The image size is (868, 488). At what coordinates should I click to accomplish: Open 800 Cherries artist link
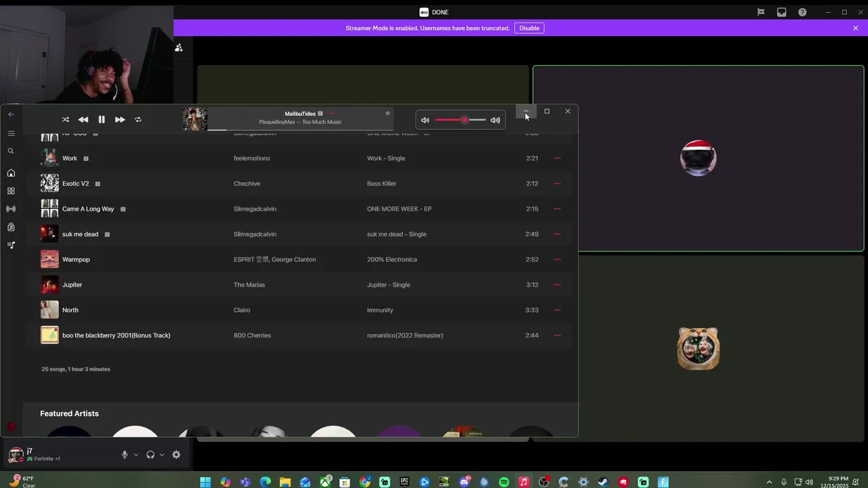(x=252, y=335)
